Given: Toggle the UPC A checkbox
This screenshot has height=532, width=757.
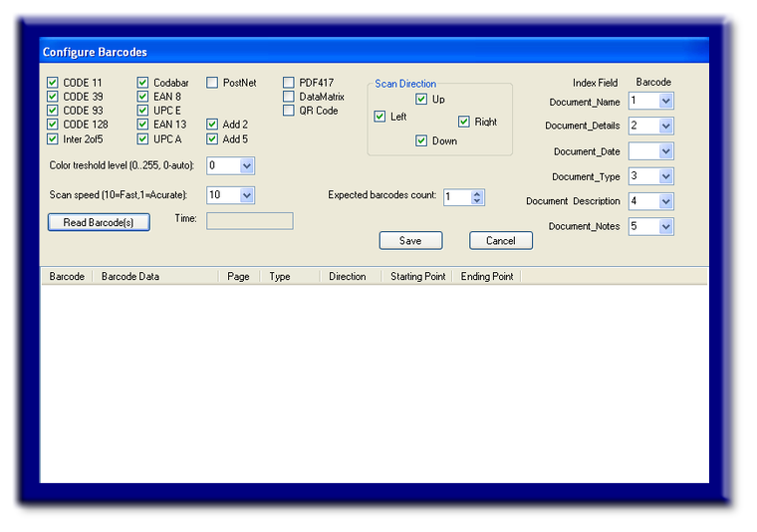Looking at the screenshot, I should click(x=142, y=139).
